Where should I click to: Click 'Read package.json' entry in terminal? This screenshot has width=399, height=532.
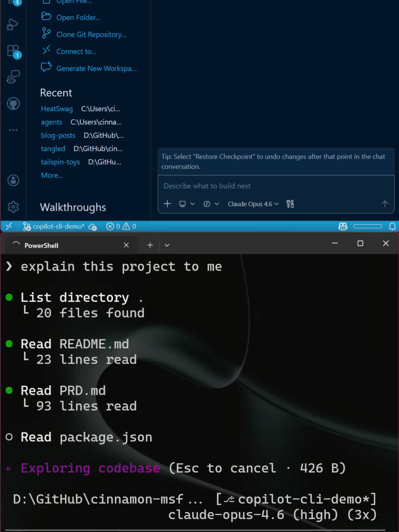86,438
